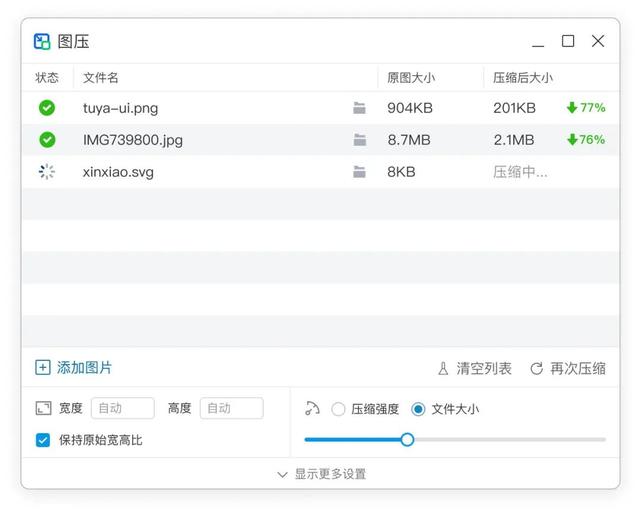
Task: Click loading spinner of xinxiao.svg
Action: (x=47, y=171)
